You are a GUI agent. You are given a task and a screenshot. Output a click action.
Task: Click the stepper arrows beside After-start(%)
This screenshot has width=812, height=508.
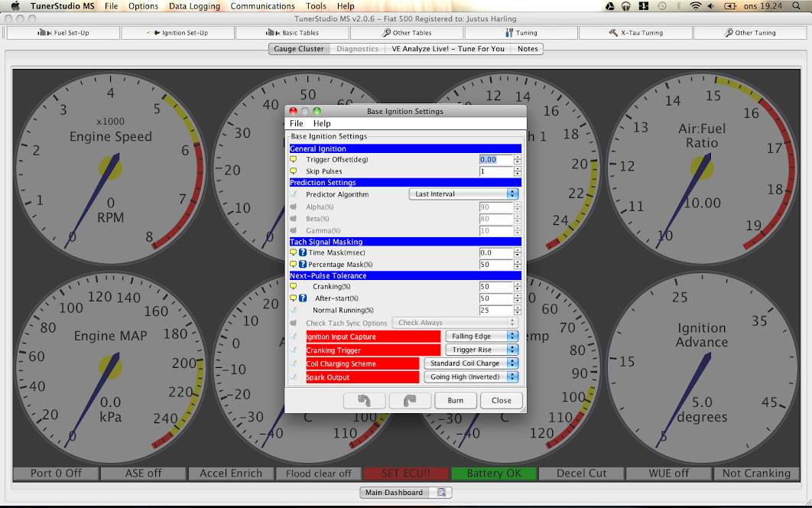[x=518, y=298]
